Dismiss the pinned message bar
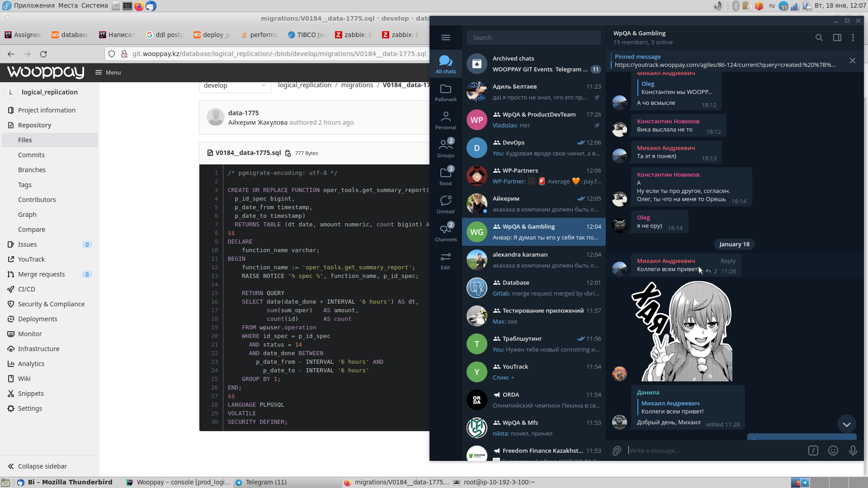Screen dimensions: 868x488 (852, 61)
